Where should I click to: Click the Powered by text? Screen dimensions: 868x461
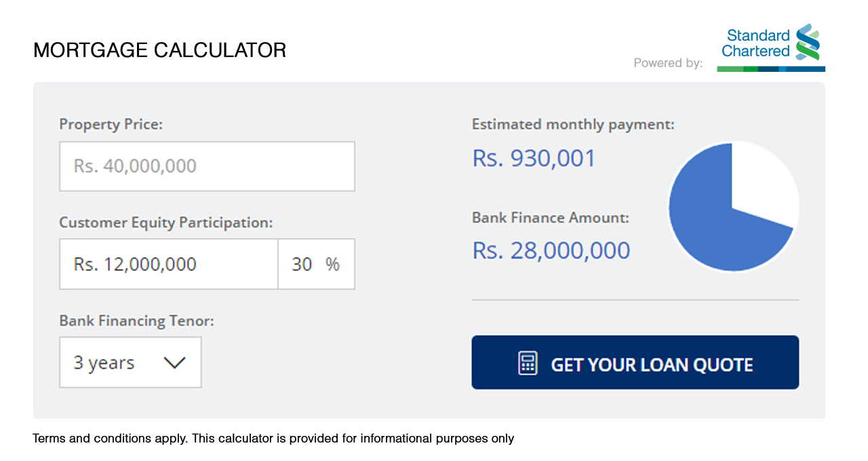tap(668, 63)
